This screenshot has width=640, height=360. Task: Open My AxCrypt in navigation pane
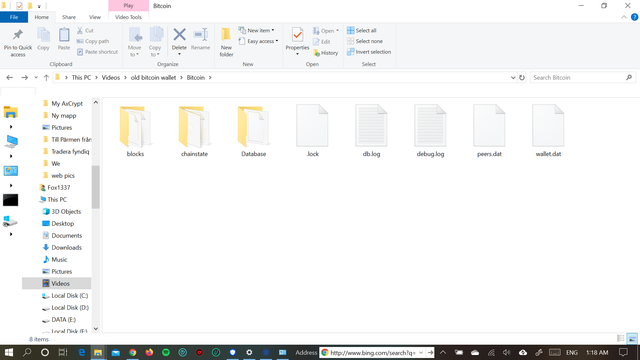click(67, 104)
